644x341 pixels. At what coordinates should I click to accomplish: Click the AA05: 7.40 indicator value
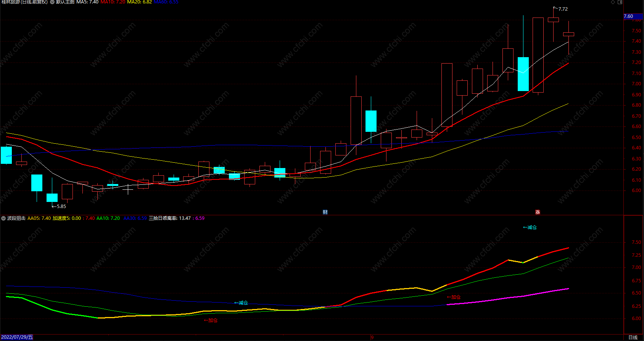tap(39, 218)
